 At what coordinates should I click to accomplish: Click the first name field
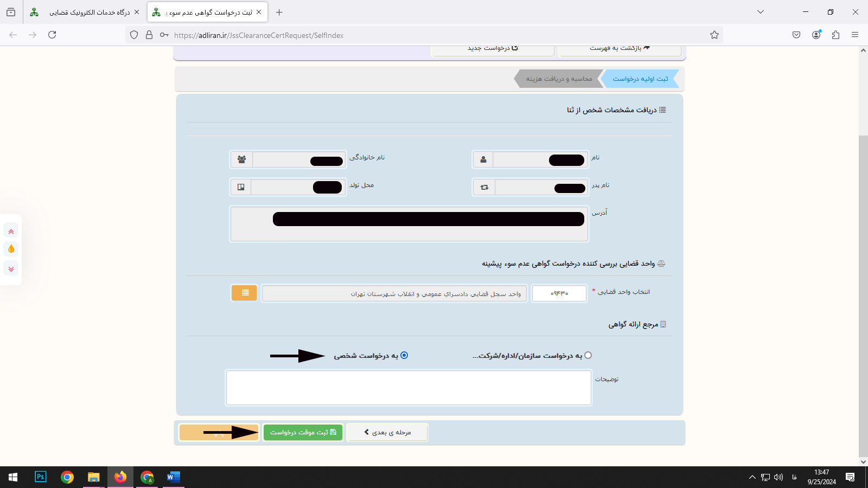coord(540,159)
